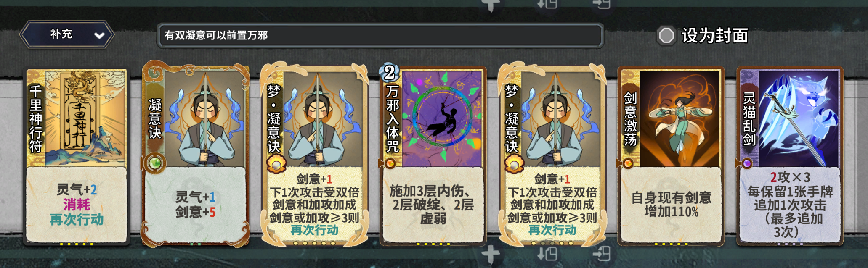868x268 pixels.
Task: Select the 万邪入体咒 card artwork
Action: pos(442,118)
